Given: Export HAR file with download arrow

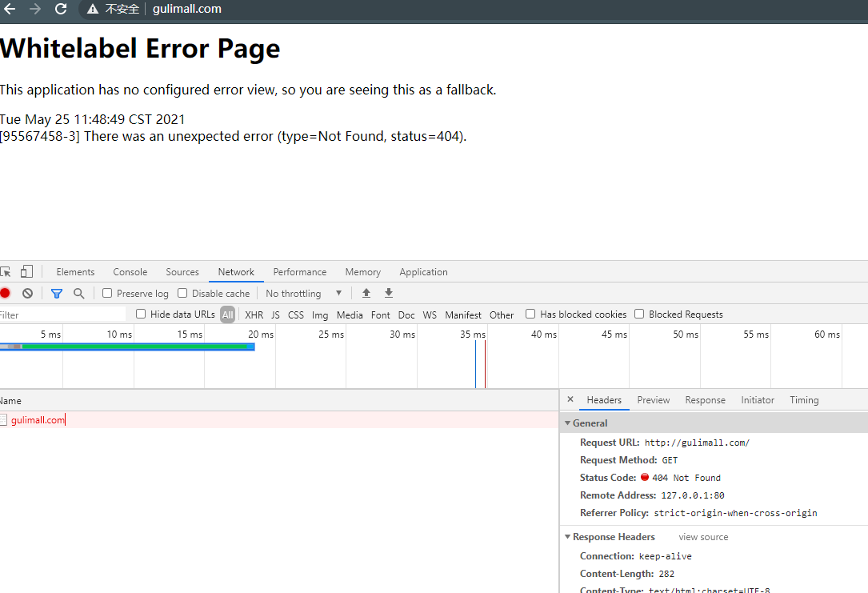Looking at the screenshot, I should tap(389, 293).
